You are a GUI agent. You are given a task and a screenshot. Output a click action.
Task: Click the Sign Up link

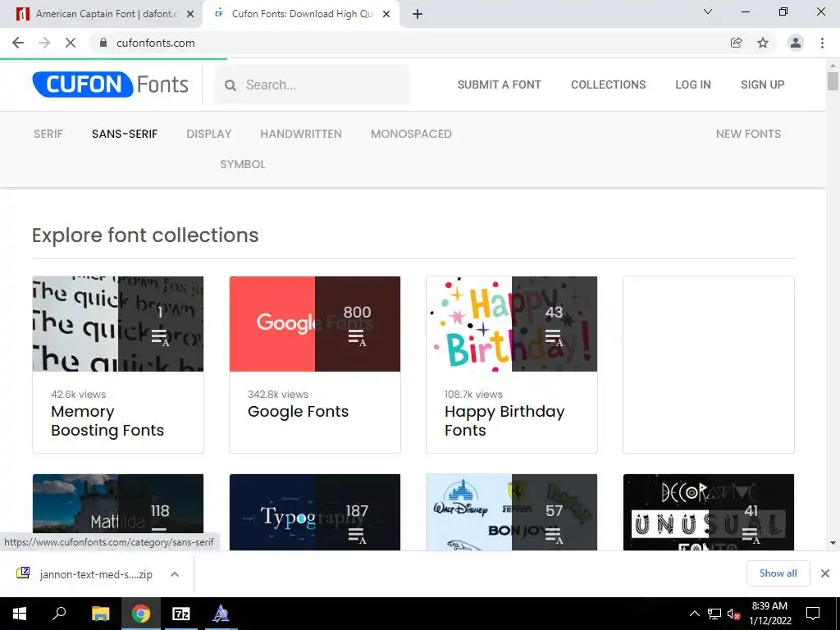(763, 84)
